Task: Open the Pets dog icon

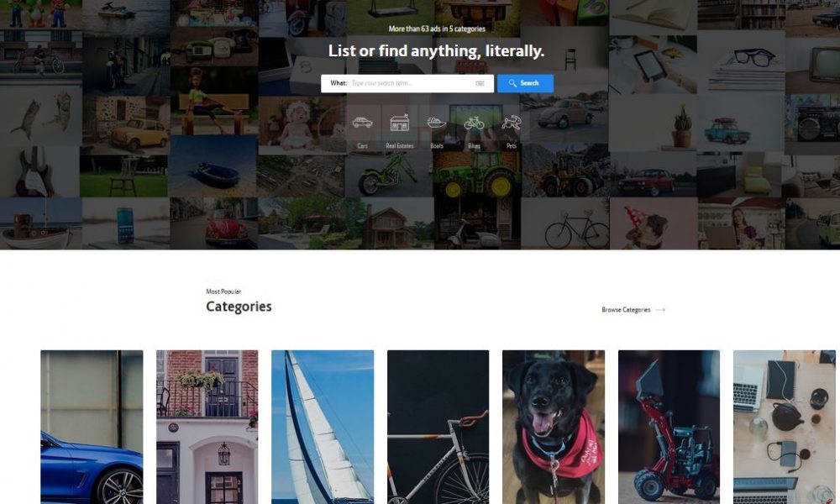Action: [x=511, y=123]
